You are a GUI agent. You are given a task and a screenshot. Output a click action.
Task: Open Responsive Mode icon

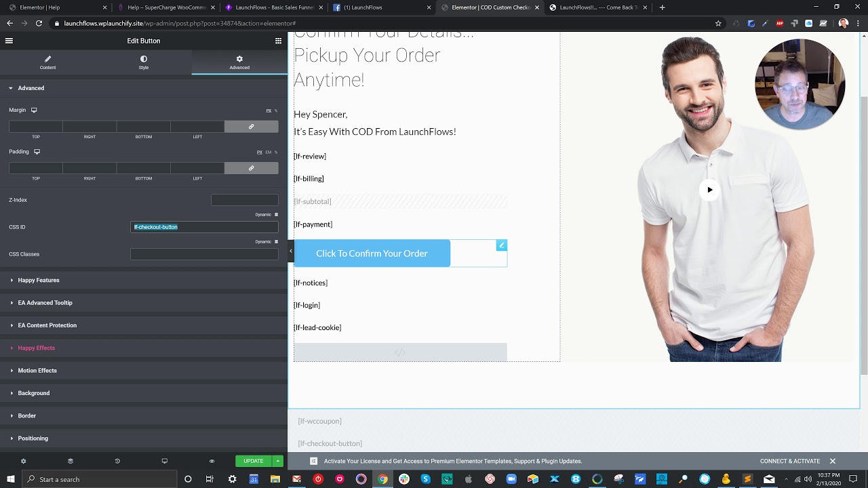point(164,461)
